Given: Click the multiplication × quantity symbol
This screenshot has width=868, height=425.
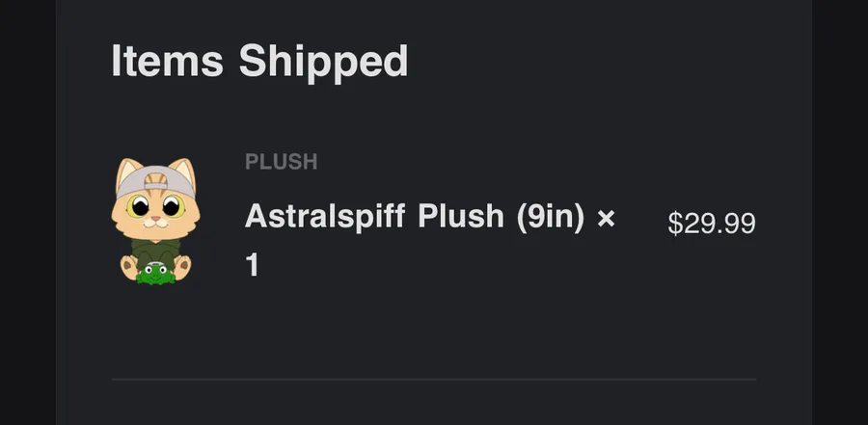Looking at the screenshot, I should coord(606,217).
